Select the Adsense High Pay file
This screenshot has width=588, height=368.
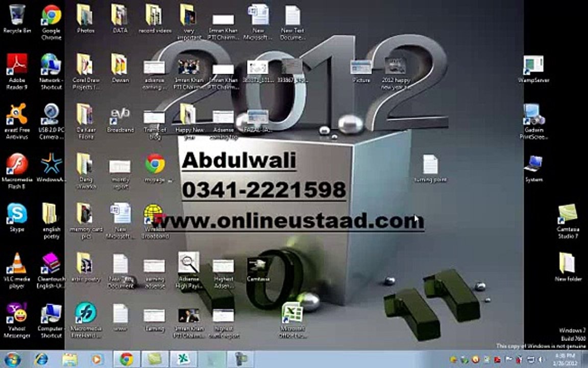[189, 270]
